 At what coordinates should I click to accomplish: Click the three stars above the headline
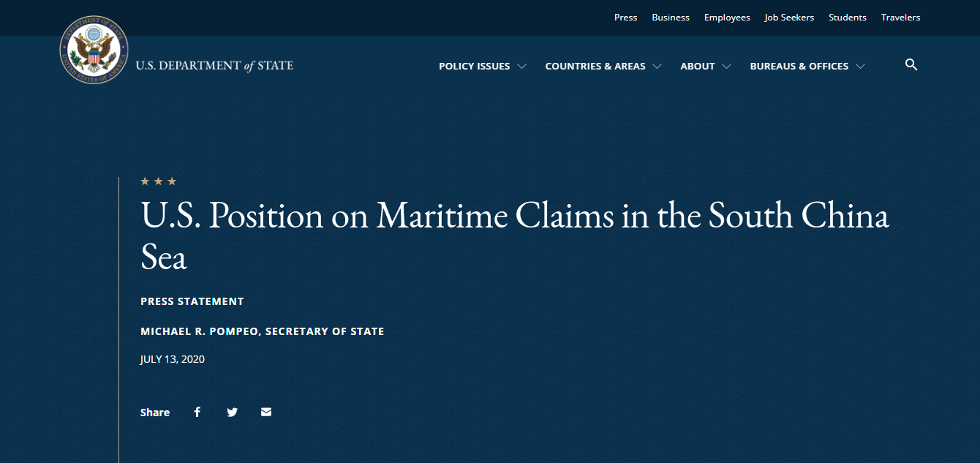coord(159,181)
